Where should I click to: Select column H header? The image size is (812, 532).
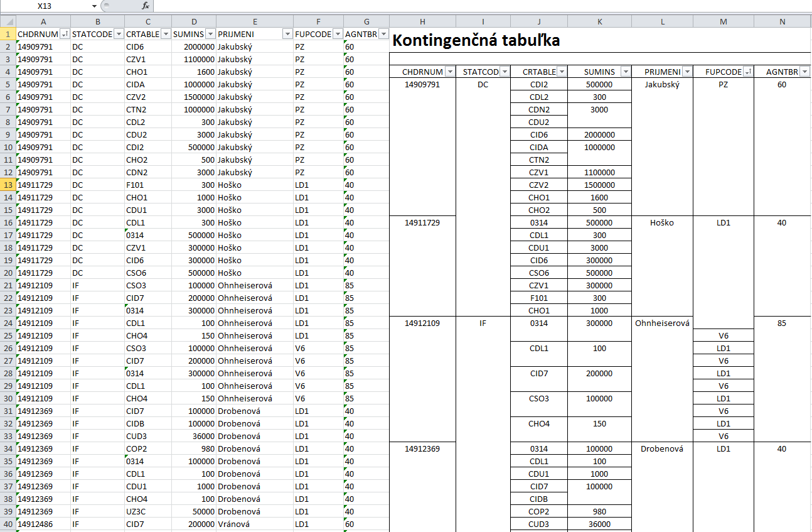pyautogui.click(x=422, y=21)
